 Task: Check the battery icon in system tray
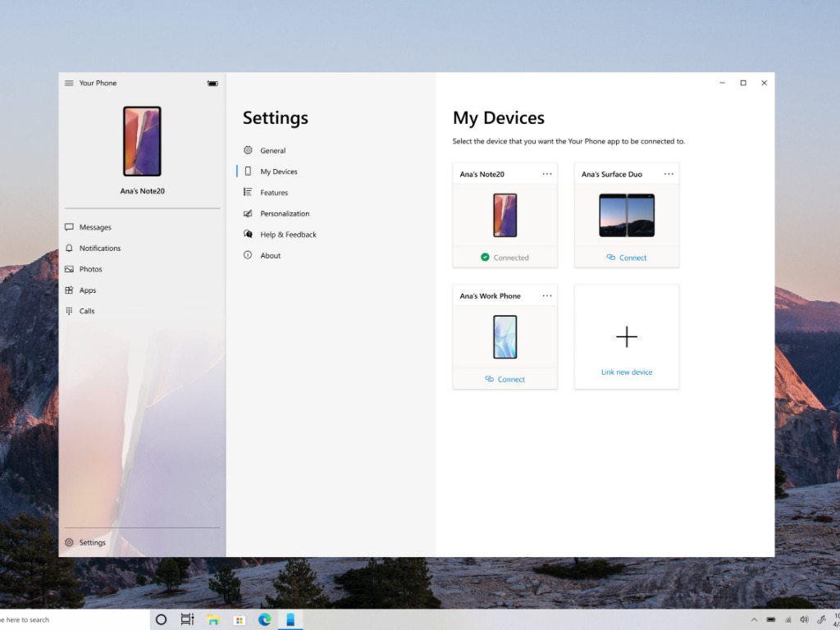[771, 620]
